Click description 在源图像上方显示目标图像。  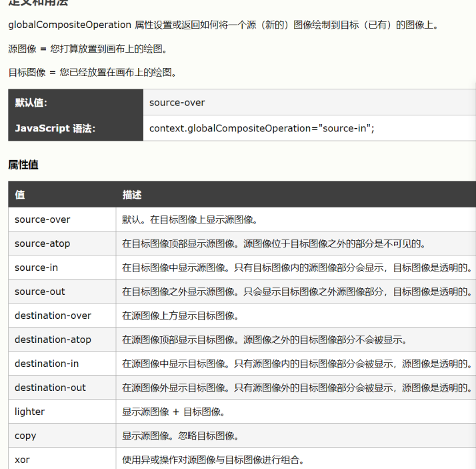tap(180, 316)
